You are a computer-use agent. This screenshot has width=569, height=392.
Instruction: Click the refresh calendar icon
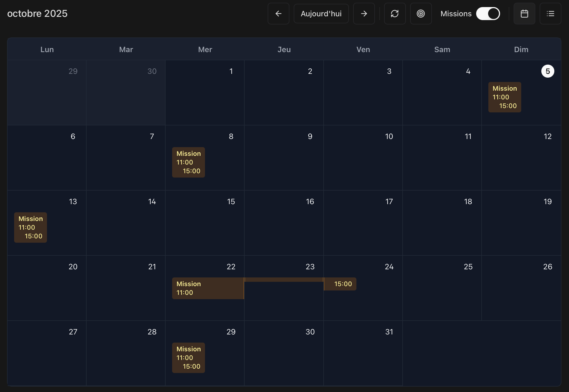click(x=395, y=14)
